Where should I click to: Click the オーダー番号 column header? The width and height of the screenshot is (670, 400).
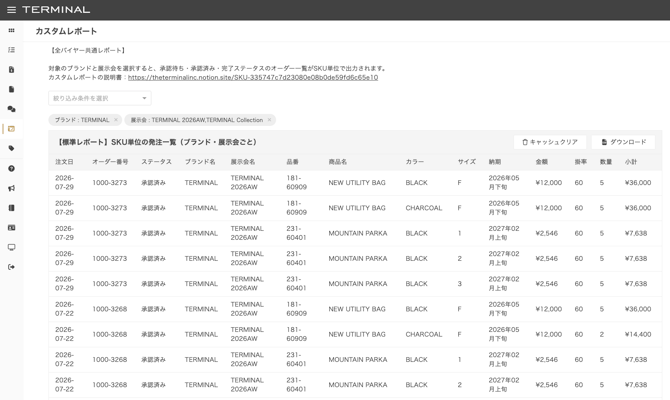point(110,162)
